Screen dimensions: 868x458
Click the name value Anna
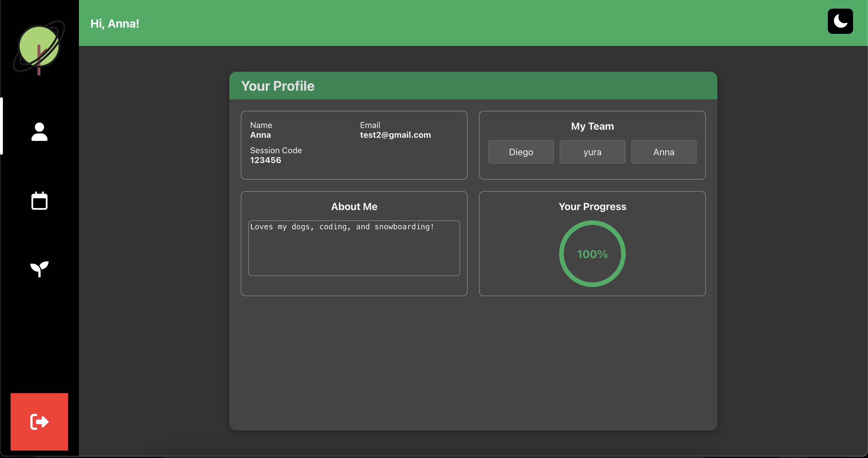point(260,135)
